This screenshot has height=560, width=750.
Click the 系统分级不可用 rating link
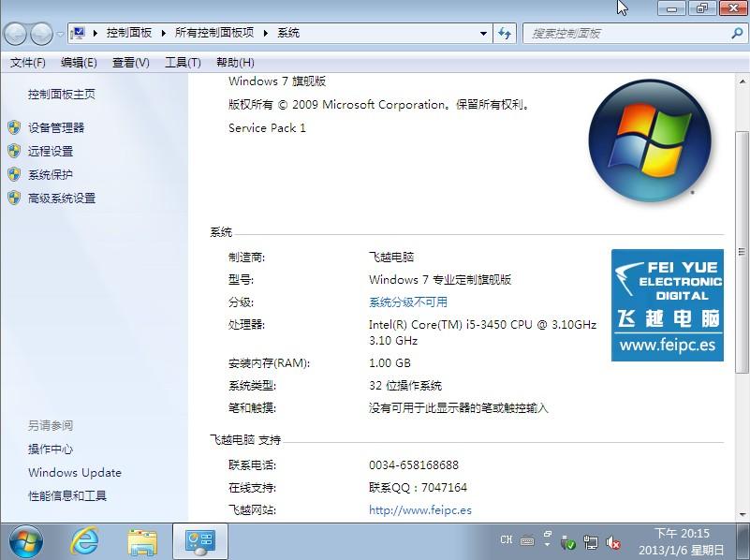pyautogui.click(x=408, y=302)
